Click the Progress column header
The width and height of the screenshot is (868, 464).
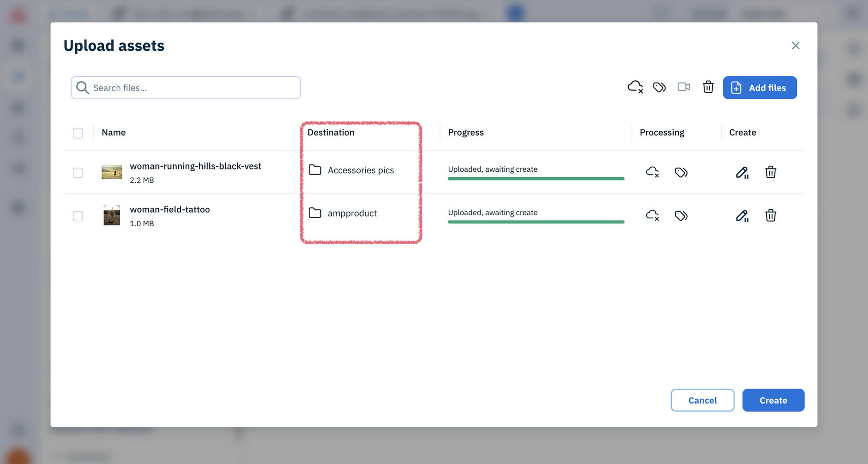coord(466,133)
